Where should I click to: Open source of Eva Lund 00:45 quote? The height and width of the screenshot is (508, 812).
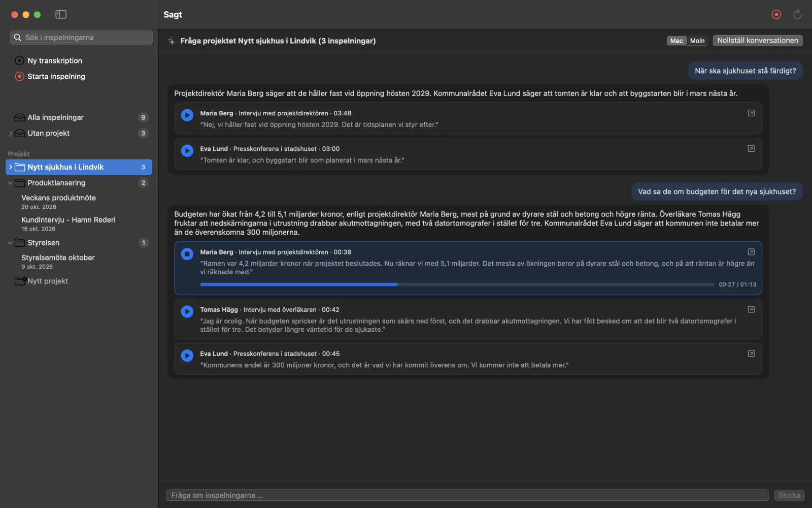tap(751, 354)
